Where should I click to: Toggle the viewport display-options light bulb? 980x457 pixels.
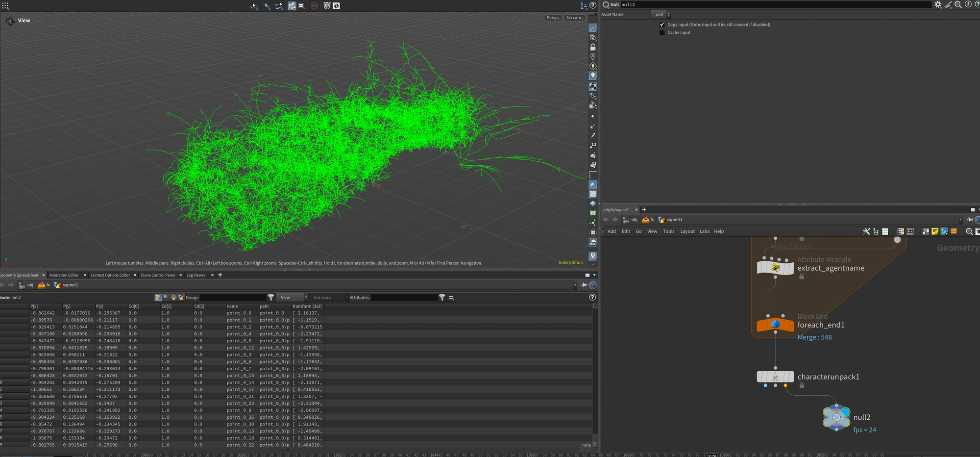[x=593, y=76]
